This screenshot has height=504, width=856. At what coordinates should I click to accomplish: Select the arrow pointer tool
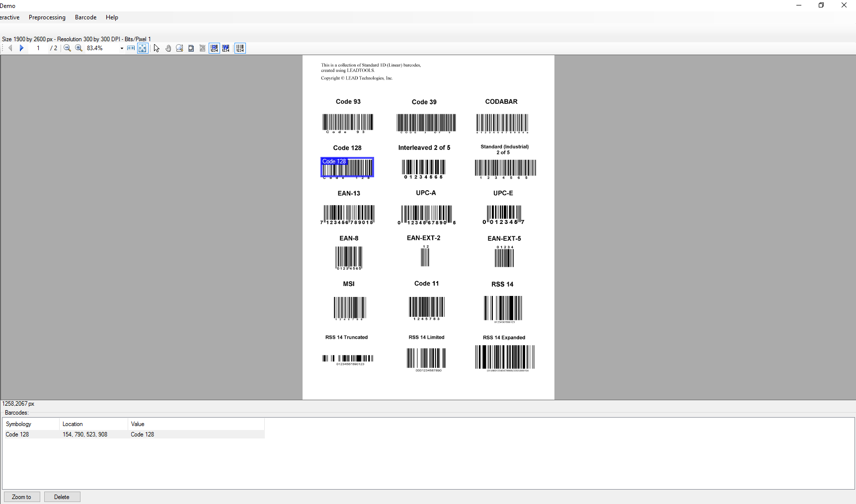pyautogui.click(x=156, y=48)
